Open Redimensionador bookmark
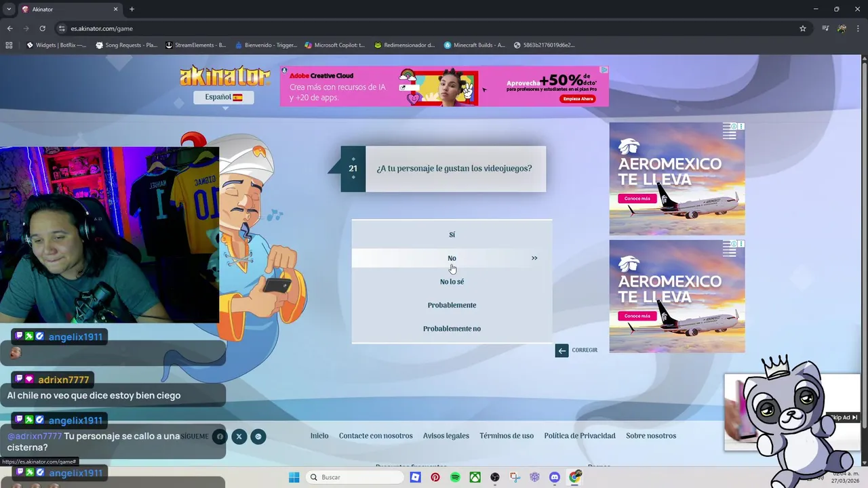The width and height of the screenshot is (868, 488). pyautogui.click(x=405, y=45)
